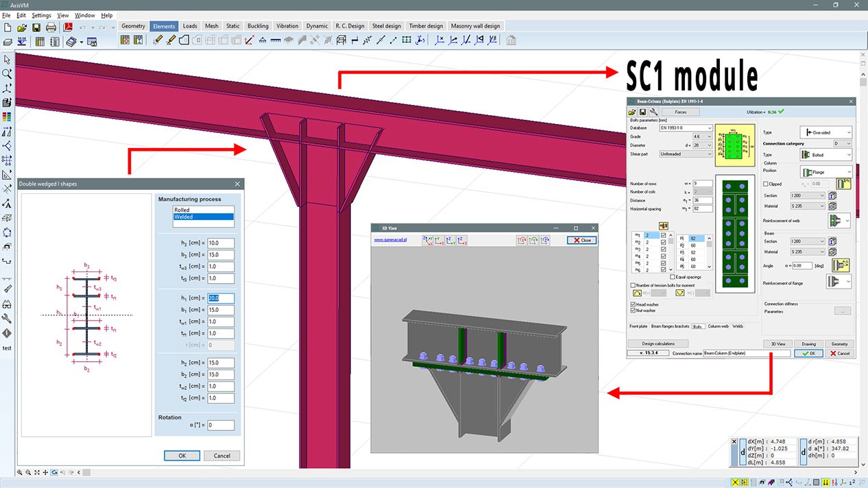The image size is (868, 488).
Task: Set 3D View to the Y-X plane view
Action: click(x=439, y=241)
